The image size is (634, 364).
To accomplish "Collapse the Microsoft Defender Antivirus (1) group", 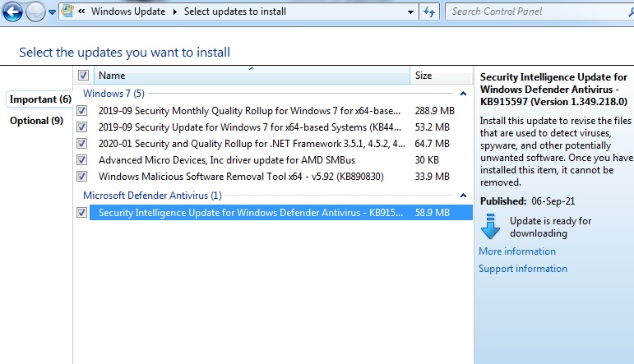I will click(463, 196).
